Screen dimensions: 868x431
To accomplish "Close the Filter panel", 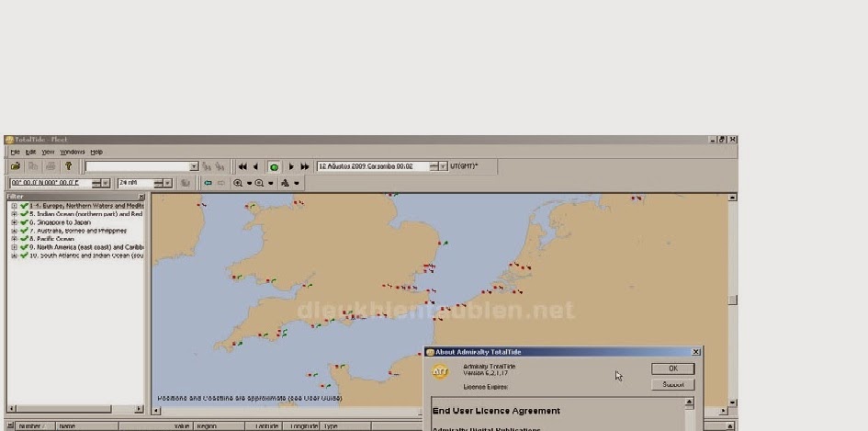I will [141, 197].
